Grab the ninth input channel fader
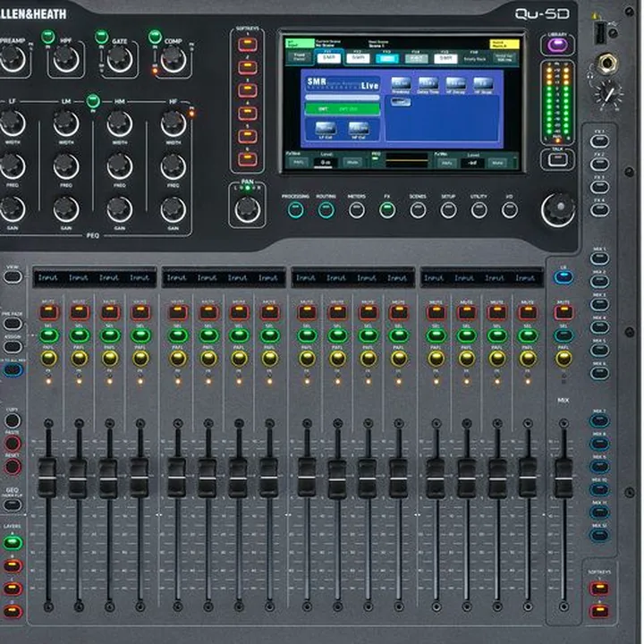 [x=307, y=478]
